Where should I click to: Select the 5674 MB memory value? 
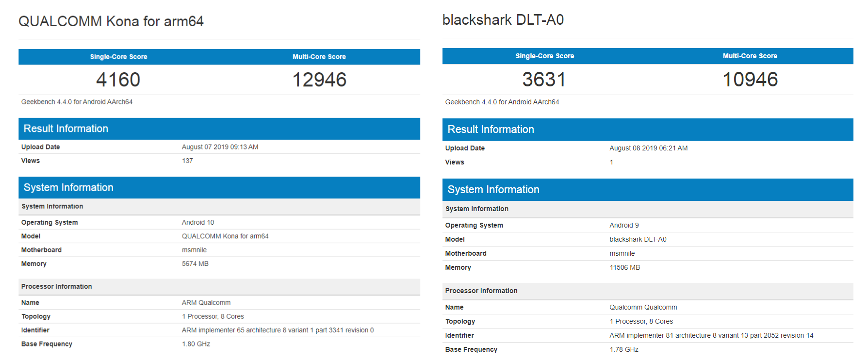pos(195,263)
